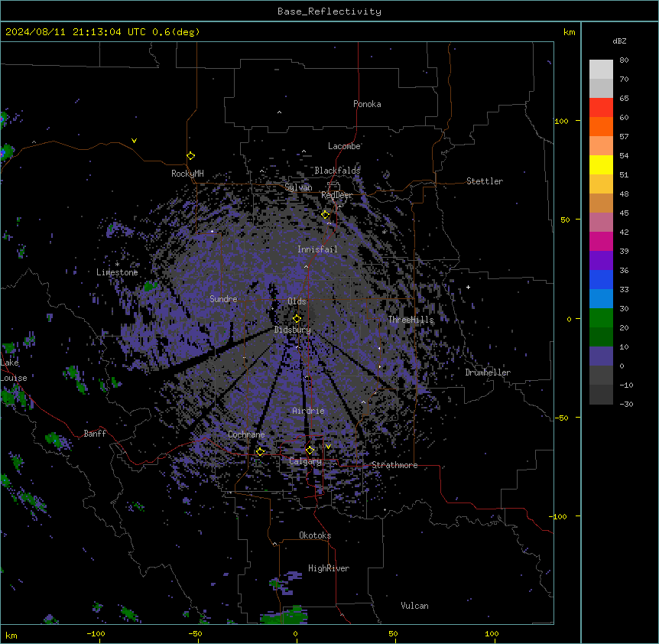Click the Base_Reflectivity title text
This screenshot has height=644, width=659.
pos(329,11)
